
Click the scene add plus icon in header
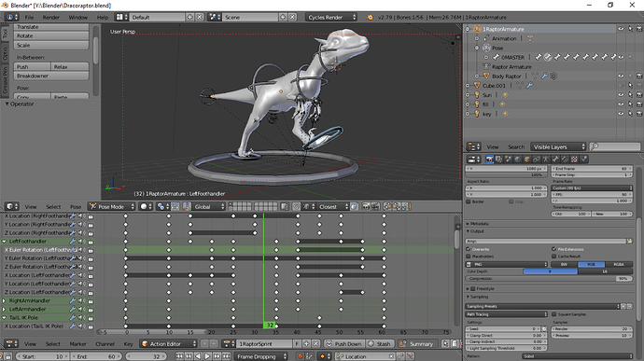tap(283, 17)
